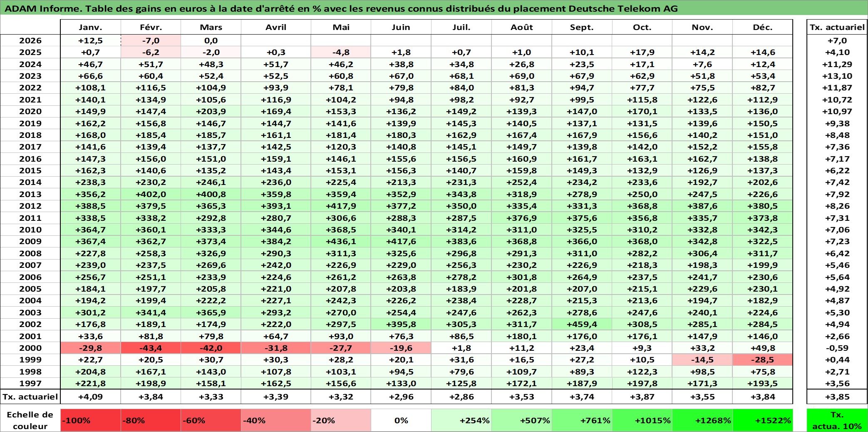868x432 pixels.
Task: Click the Juin column header
Action: pyautogui.click(x=401, y=27)
